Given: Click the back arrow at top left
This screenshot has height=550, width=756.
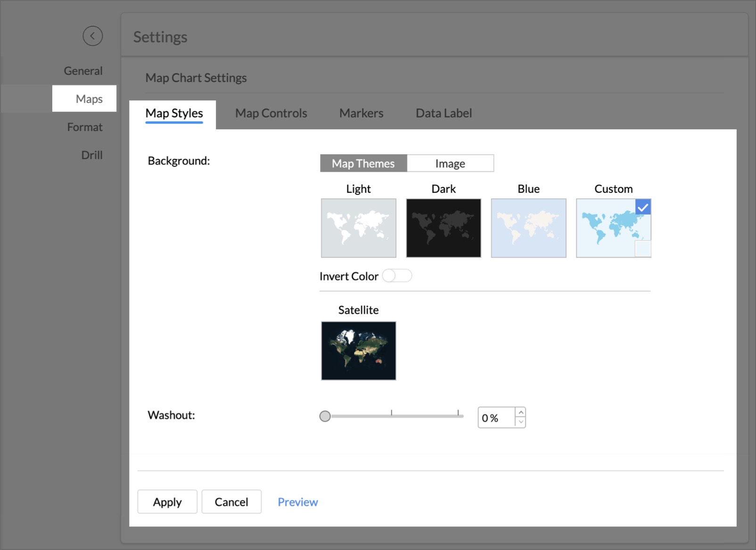Looking at the screenshot, I should pyautogui.click(x=93, y=36).
